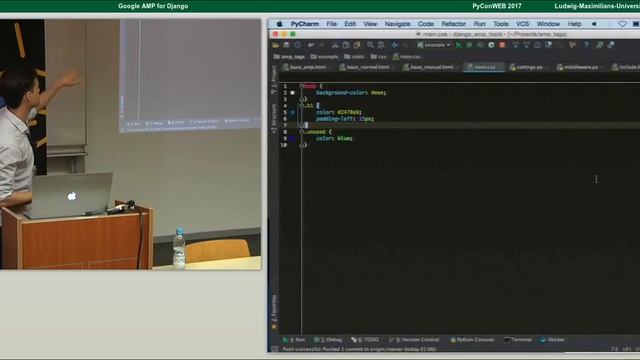The width and height of the screenshot is (640, 360).
Task: Open the Navigate menu
Action: pyautogui.click(x=397, y=24)
